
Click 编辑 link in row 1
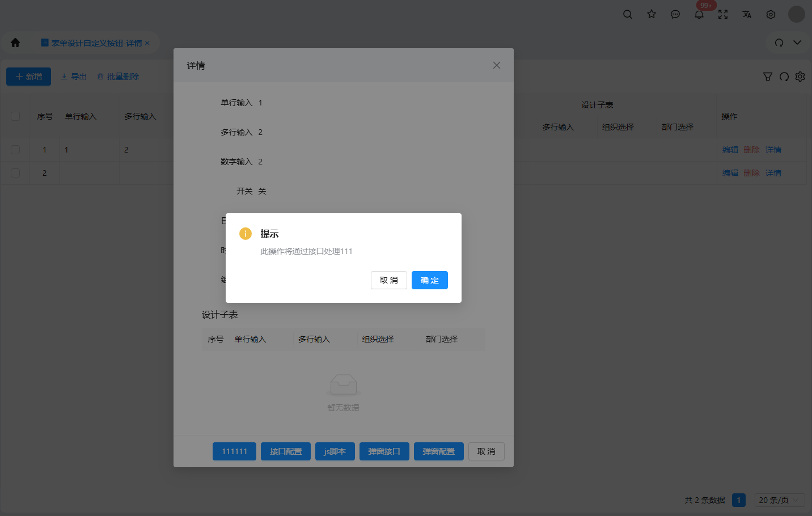pyautogui.click(x=730, y=150)
